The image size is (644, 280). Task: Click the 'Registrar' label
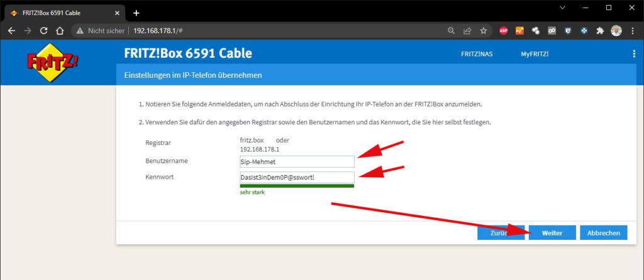[158, 143]
